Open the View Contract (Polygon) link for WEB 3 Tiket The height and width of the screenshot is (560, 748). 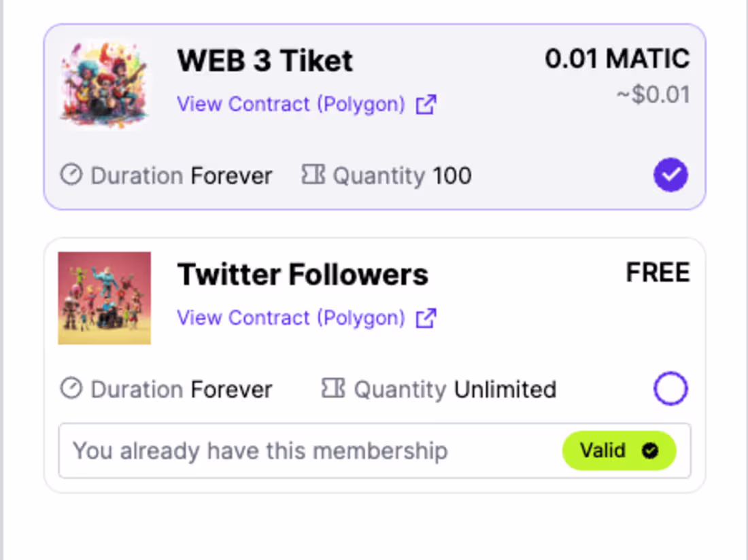291,103
